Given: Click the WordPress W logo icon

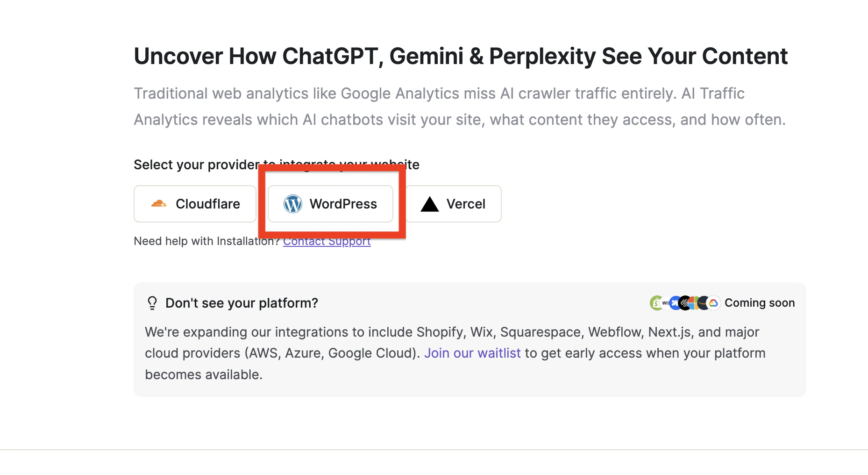Looking at the screenshot, I should tap(293, 204).
